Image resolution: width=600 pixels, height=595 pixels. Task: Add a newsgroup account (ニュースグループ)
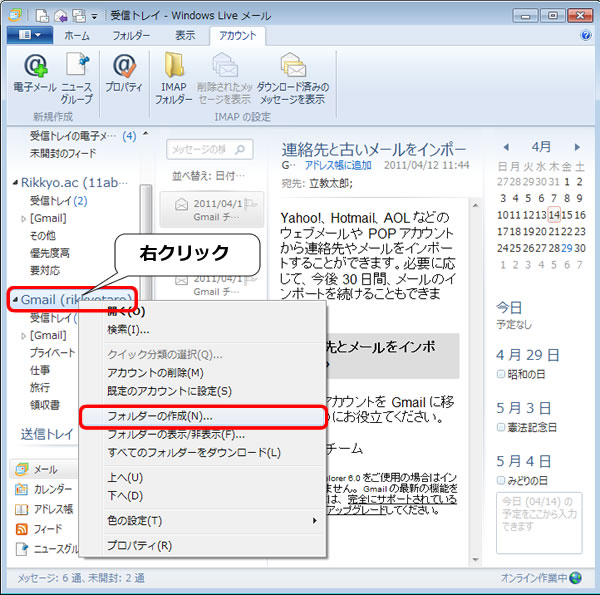pos(77,78)
